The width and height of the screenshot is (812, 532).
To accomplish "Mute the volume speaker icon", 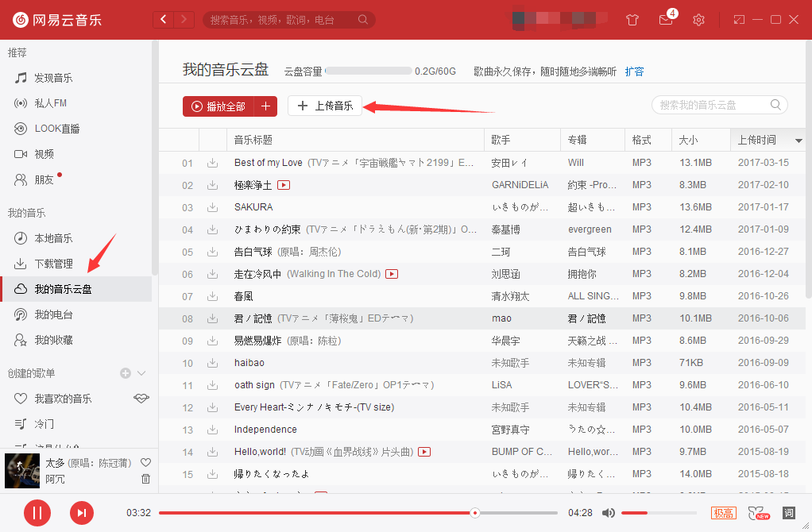I will point(609,513).
